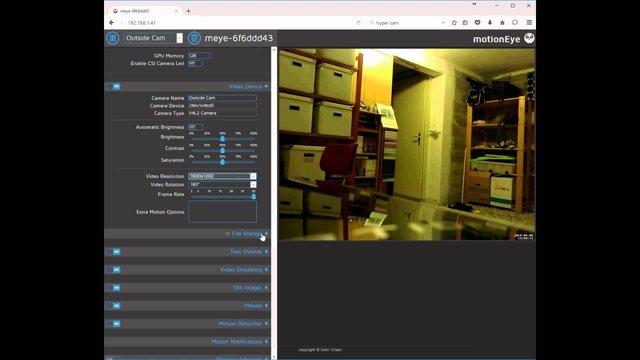Click the motionEye owl logo
Viewport: 640px width, 360px height.
pyautogui.click(x=529, y=38)
